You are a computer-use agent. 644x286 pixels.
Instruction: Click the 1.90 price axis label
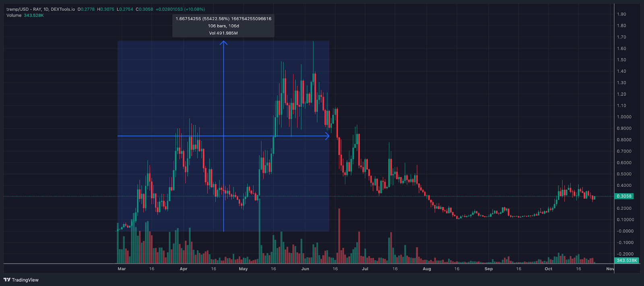(x=621, y=14)
